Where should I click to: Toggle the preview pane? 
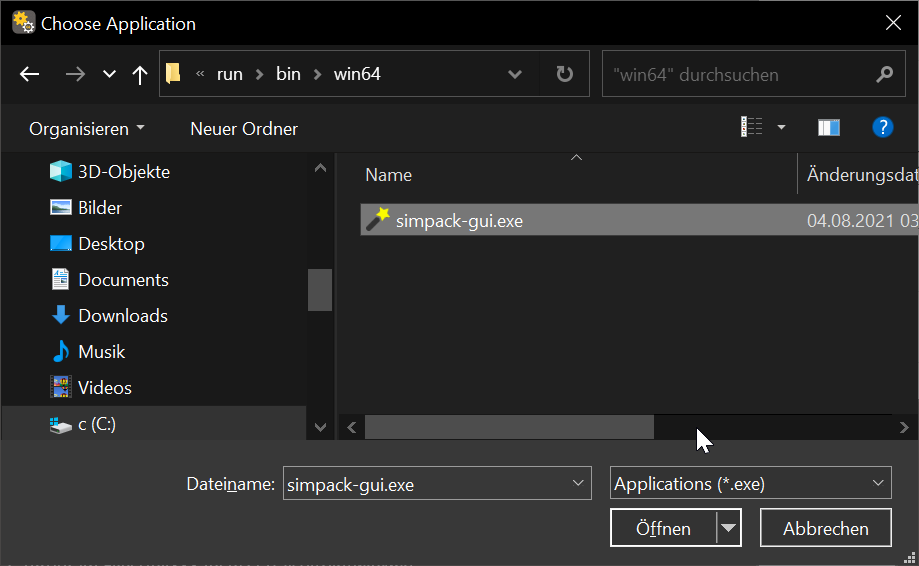click(x=829, y=127)
